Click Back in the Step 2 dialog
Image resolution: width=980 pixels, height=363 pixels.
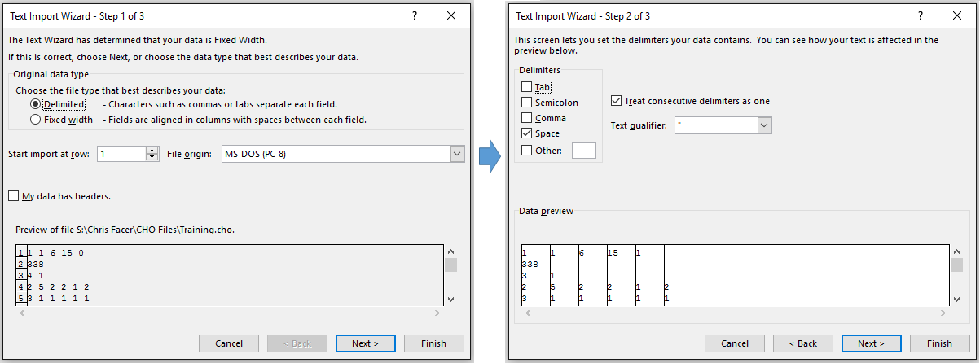802,343
